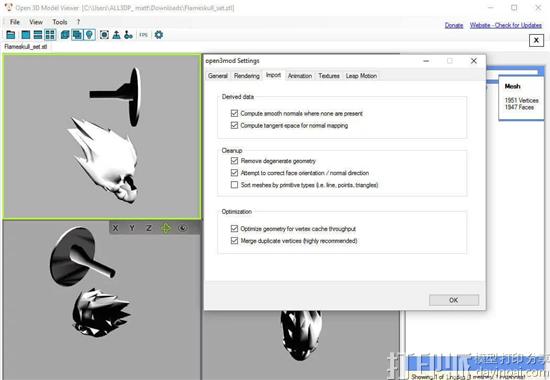This screenshot has width=550, height=380.
Task: Uncheck Remove degenerate geometry
Action: point(234,161)
